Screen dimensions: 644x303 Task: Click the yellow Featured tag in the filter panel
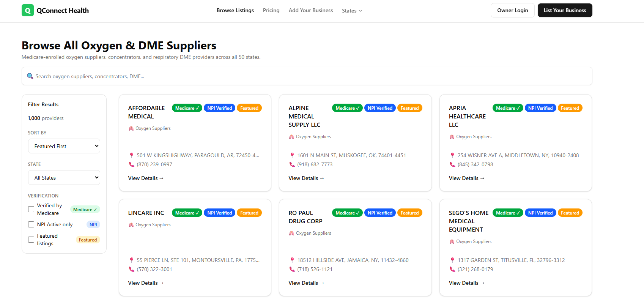coord(88,240)
